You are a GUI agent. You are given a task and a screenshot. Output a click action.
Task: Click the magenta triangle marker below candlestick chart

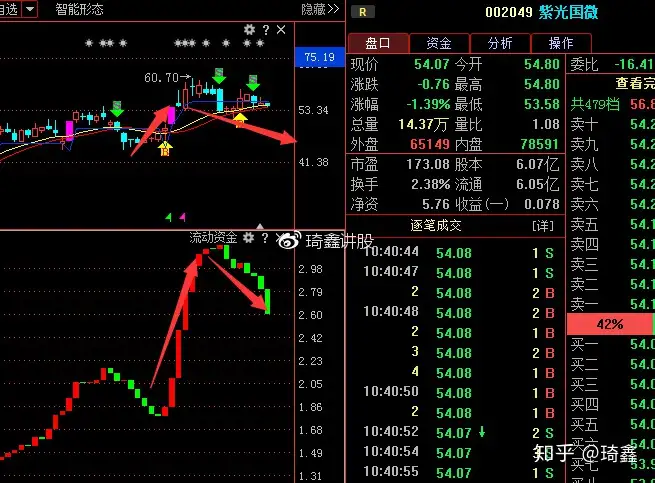[x=183, y=217]
